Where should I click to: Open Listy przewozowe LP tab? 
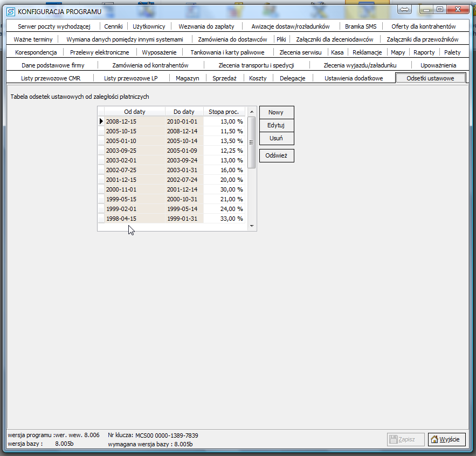point(131,78)
